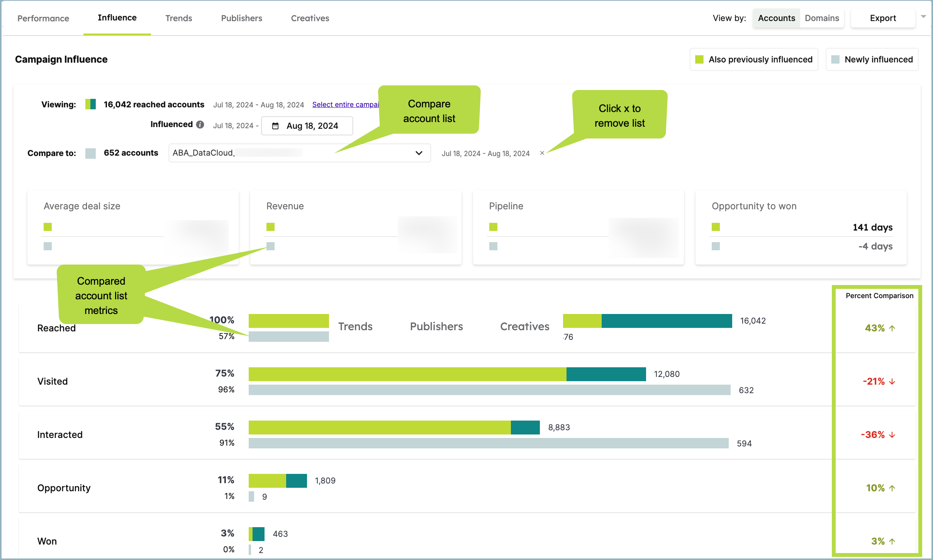Screen dimensions: 933x560
Task: Click the Compare to gray swatch
Action: pyautogui.click(x=90, y=153)
